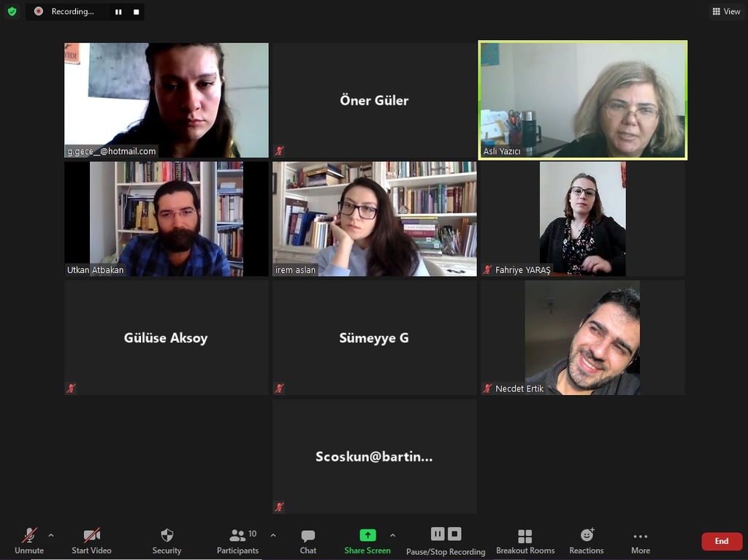Select Aslı Yazıcı's video tile
The width and height of the screenshot is (748, 560).
tap(582, 100)
